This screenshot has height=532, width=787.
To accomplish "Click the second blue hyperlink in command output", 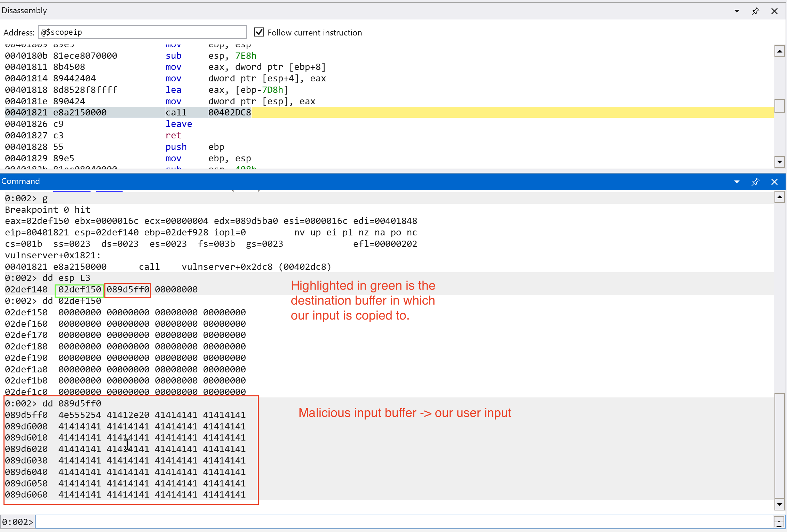I will coord(109,190).
